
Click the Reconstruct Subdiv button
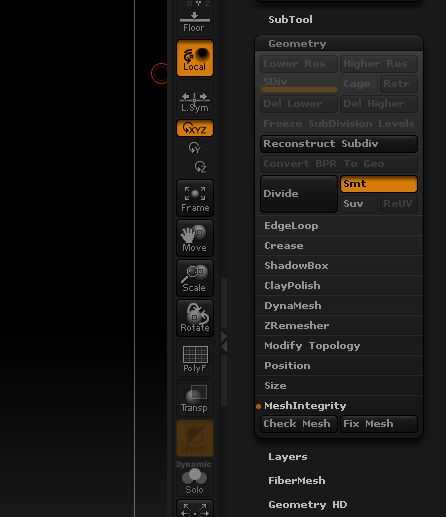click(339, 144)
